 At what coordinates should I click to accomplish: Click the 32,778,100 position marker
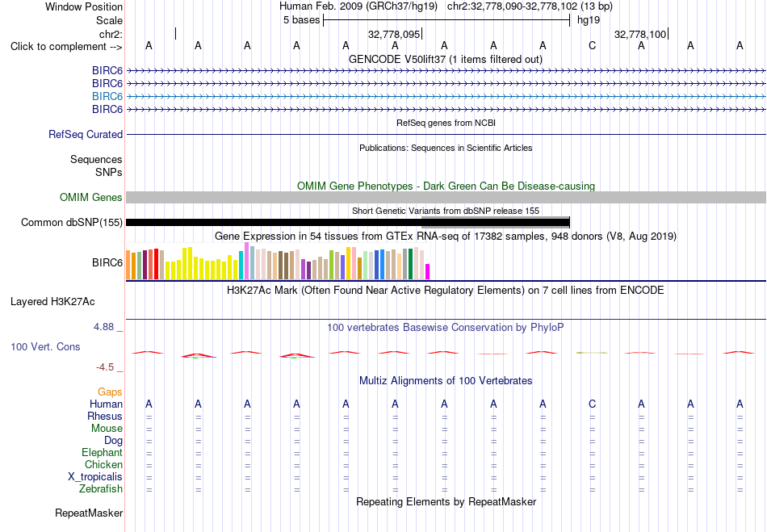pyautogui.click(x=640, y=34)
